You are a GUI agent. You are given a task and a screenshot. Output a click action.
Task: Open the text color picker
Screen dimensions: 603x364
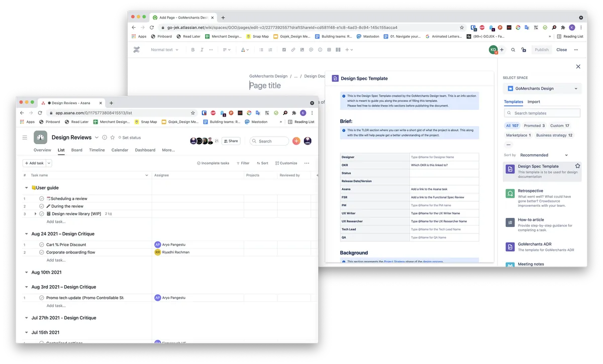tap(244, 50)
